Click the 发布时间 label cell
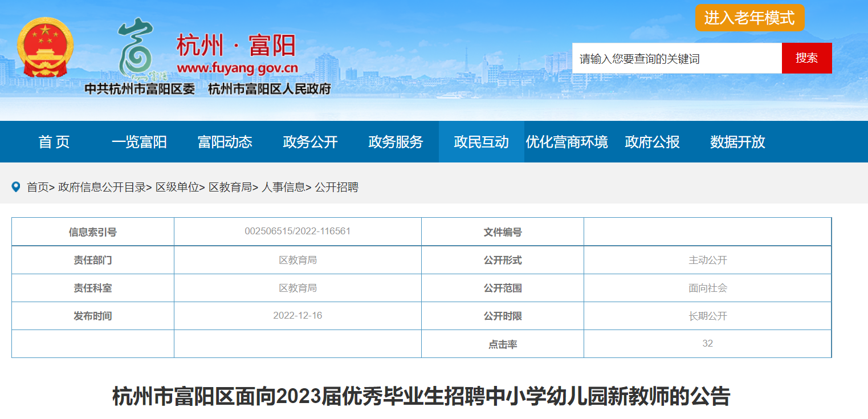 click(93, 316)
